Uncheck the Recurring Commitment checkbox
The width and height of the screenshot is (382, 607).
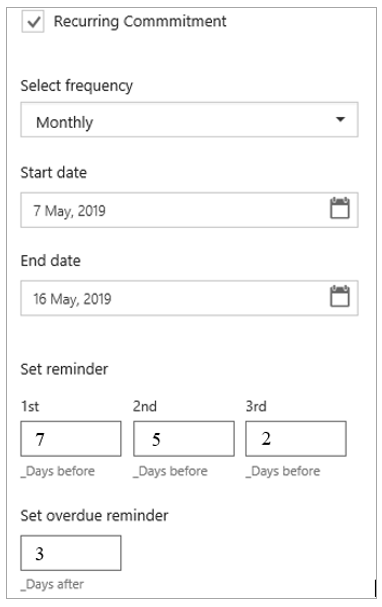(33, 21)
